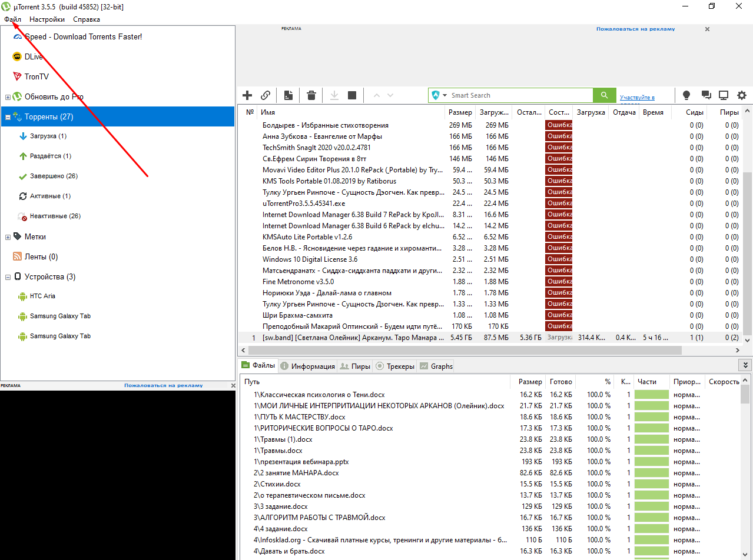Click left-panel Пожаловаться на рекламу link
753x560 pixels.
(163, 385)
